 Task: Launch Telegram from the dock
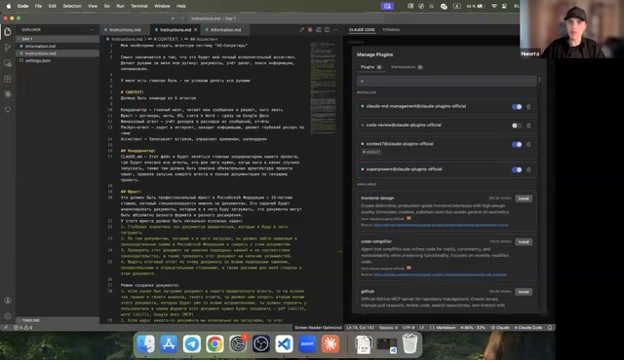pyautogui.click(x=192, y=344)
